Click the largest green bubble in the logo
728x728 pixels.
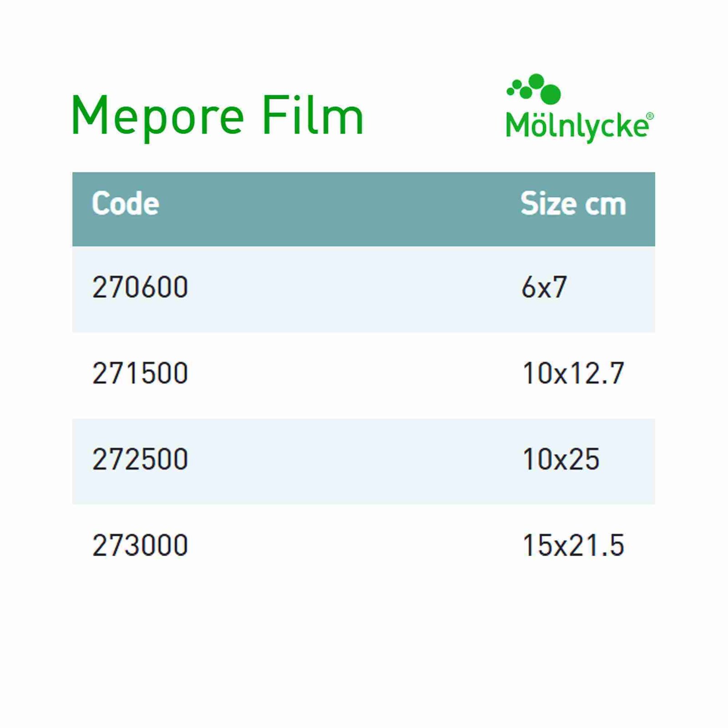551,94
